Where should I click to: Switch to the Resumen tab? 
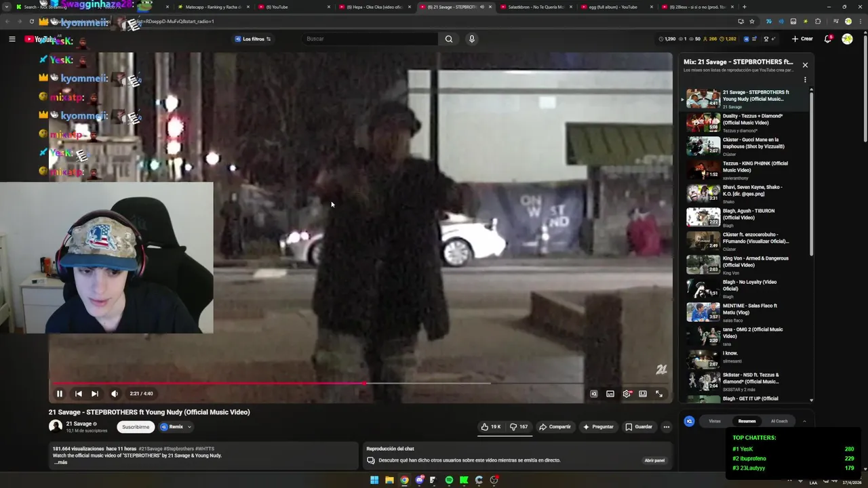(747, 422)
